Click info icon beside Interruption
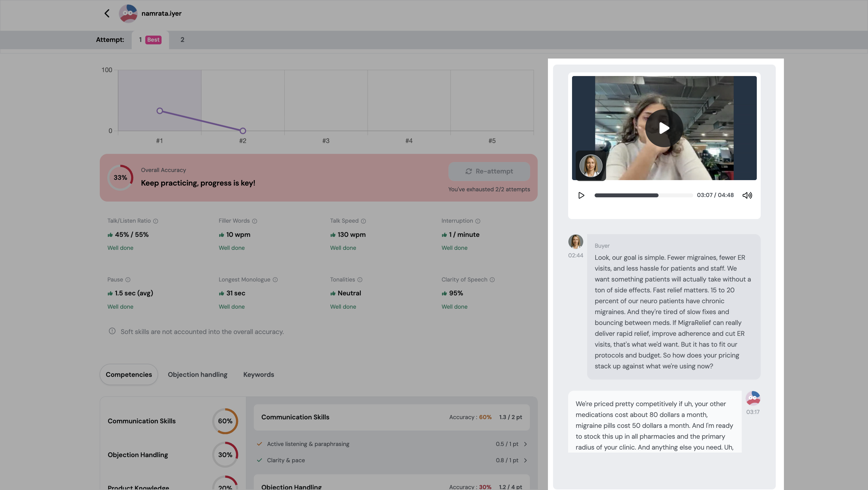This screenshot has height=490, width=868. click(x=477, y=221)
